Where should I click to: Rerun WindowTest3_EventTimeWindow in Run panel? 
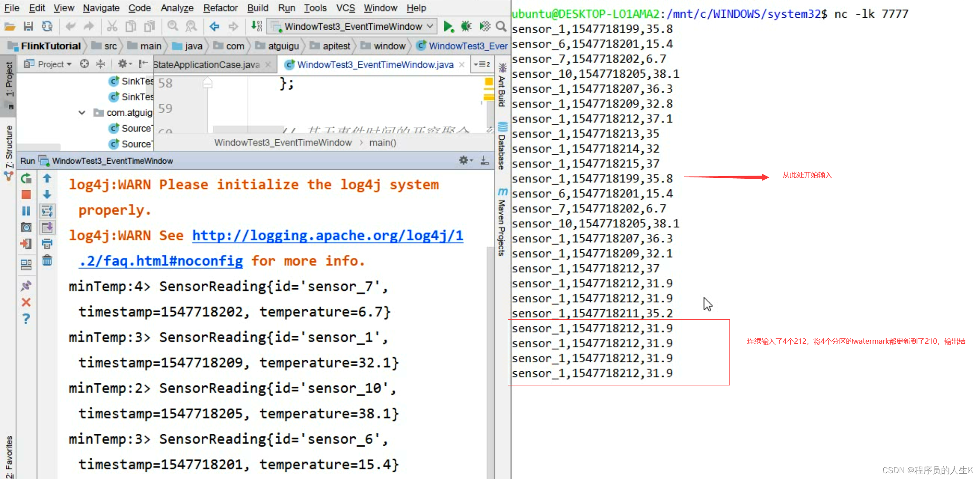[x=26, y=178]
